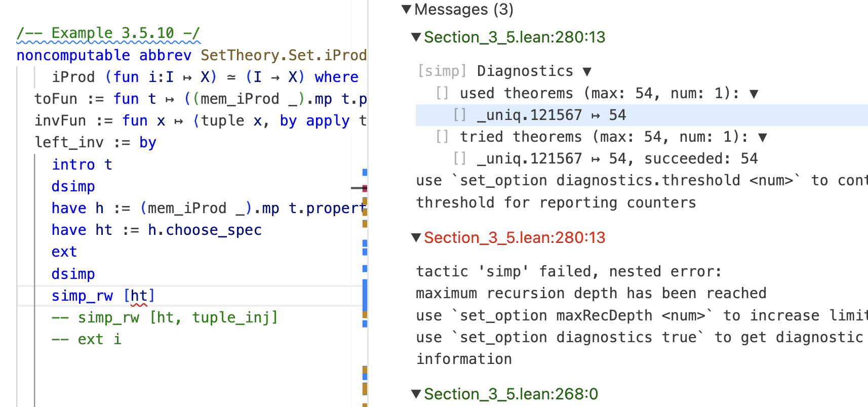Click the red error text Section_3_5.lean:280:13
Image resolution: width=868 pixels, height=407 pixels.
[x=514, y=237]
